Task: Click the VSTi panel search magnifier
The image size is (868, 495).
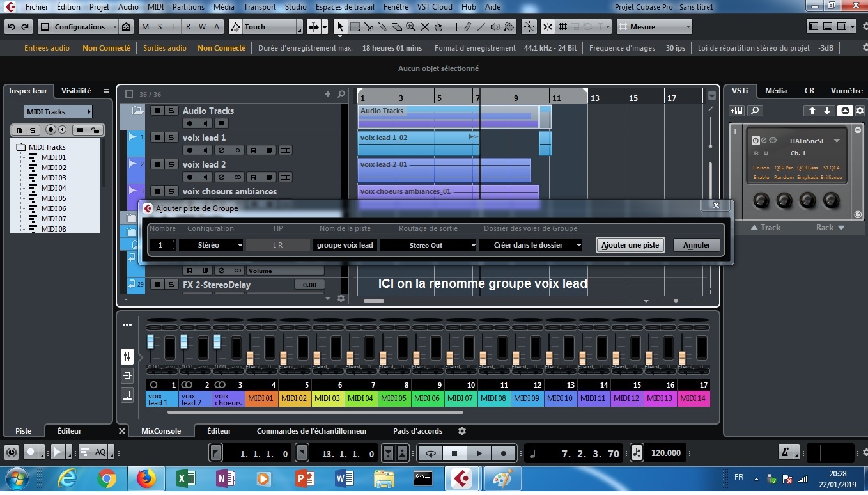Action: tap(755, 111)
